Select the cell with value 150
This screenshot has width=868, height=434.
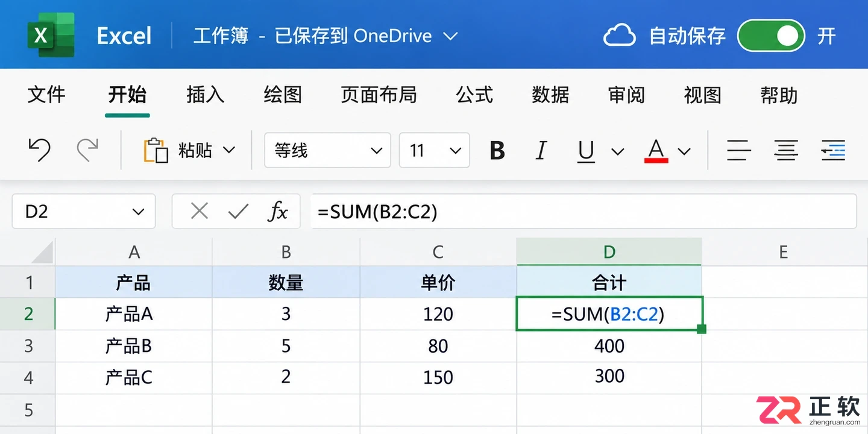pos(438,378)
